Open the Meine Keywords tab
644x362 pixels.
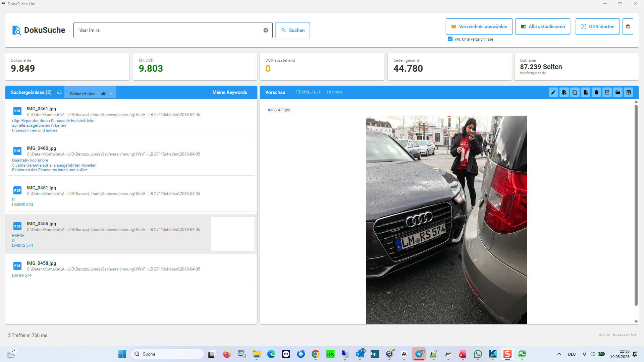pyautogui.click(x=229, y=93)
